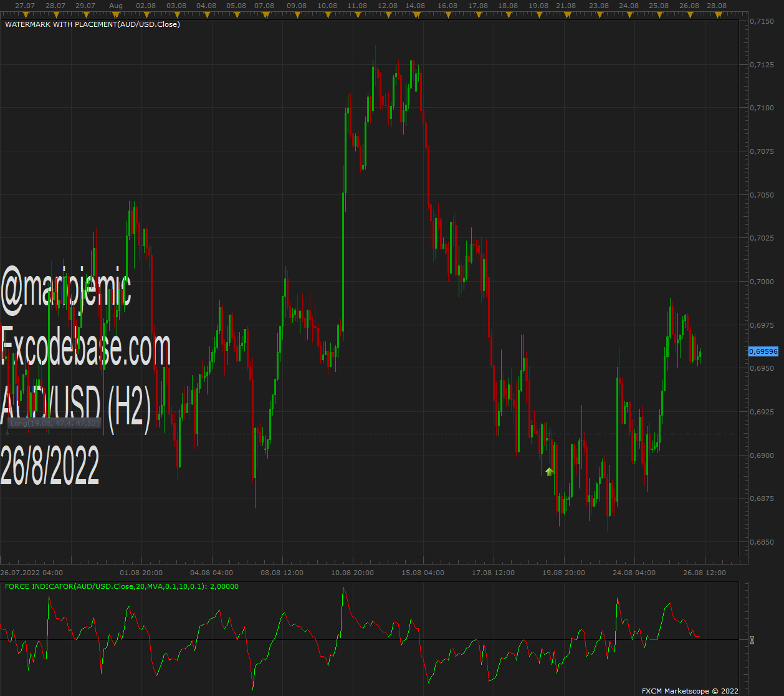The width and height of the screenshot is (784, 696).
Task: Select the Long(19.08, 47,4, 47,52) position label
Action: coord(54,423)
